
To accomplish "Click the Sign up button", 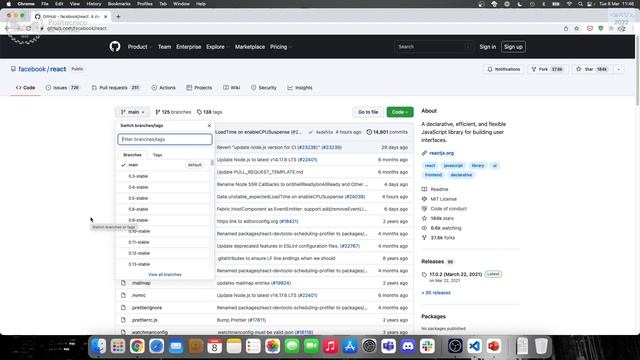I will tap(513, 47).
